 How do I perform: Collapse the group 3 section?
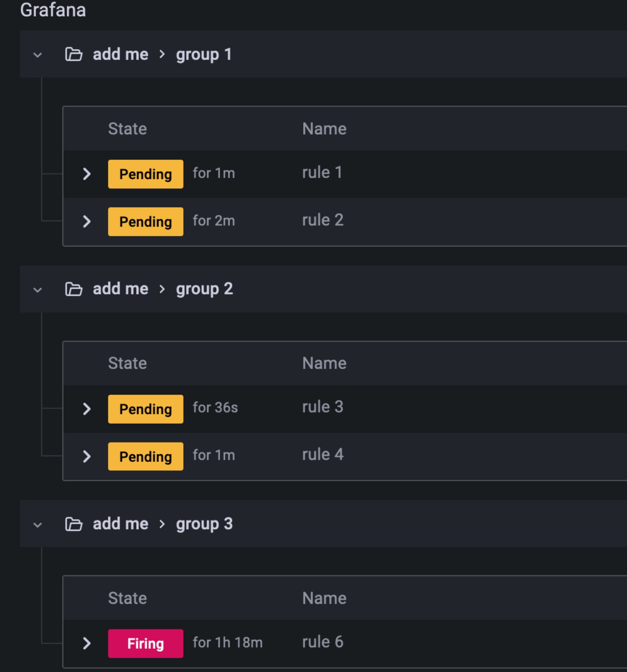click(x=37, y=524)
